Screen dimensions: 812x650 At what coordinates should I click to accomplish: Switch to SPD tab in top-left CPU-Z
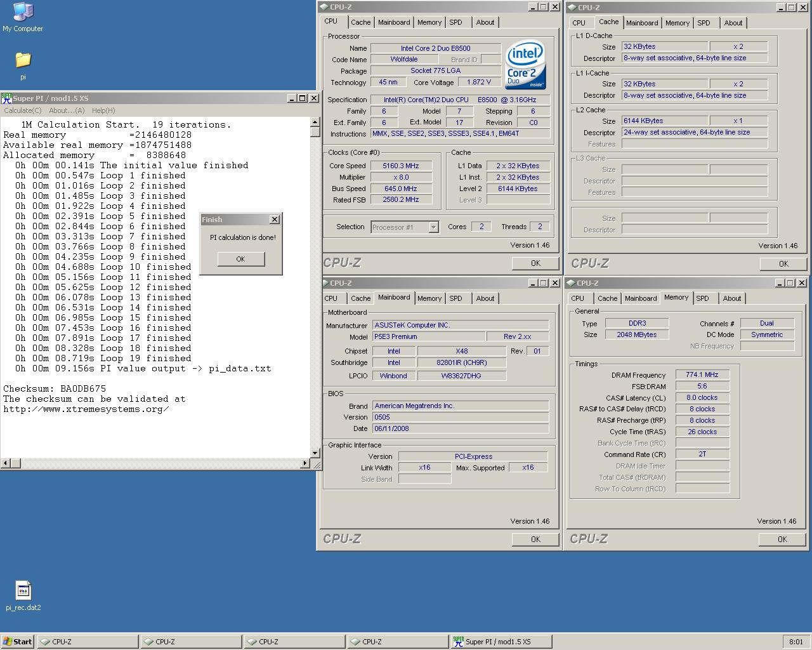click(456, 22)
